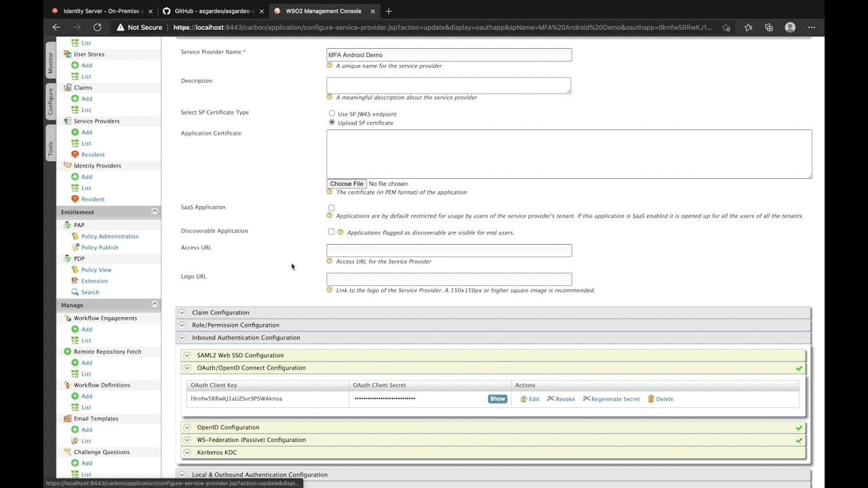Click the Revoke icon for OAuth client
868x488 pixels.
pyautogui.click(x=551, y=399)
